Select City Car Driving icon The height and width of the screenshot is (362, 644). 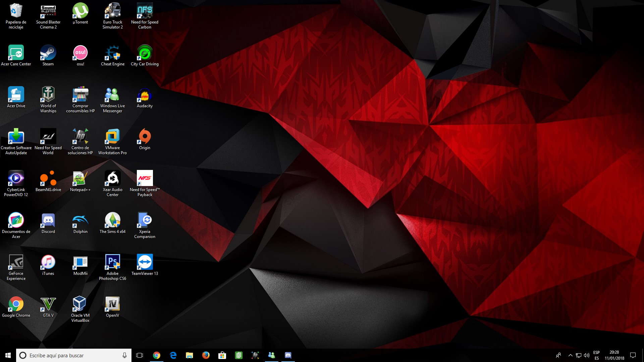click(145, 55)
